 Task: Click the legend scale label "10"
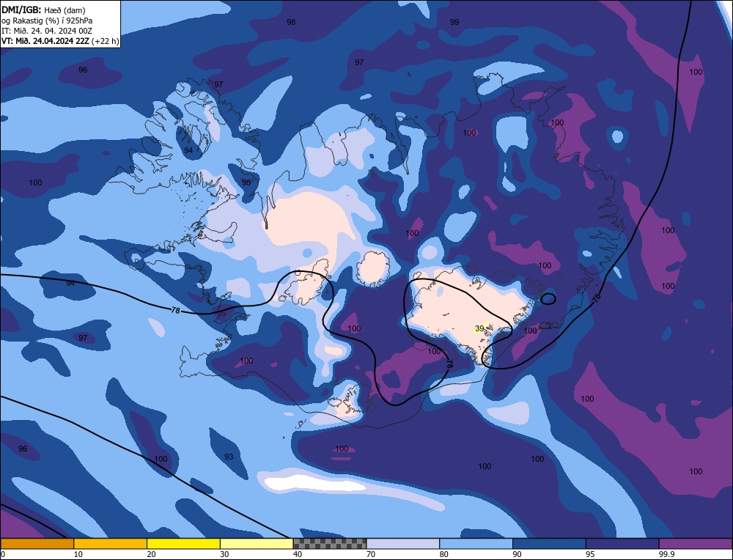click(x=78, y=554)
